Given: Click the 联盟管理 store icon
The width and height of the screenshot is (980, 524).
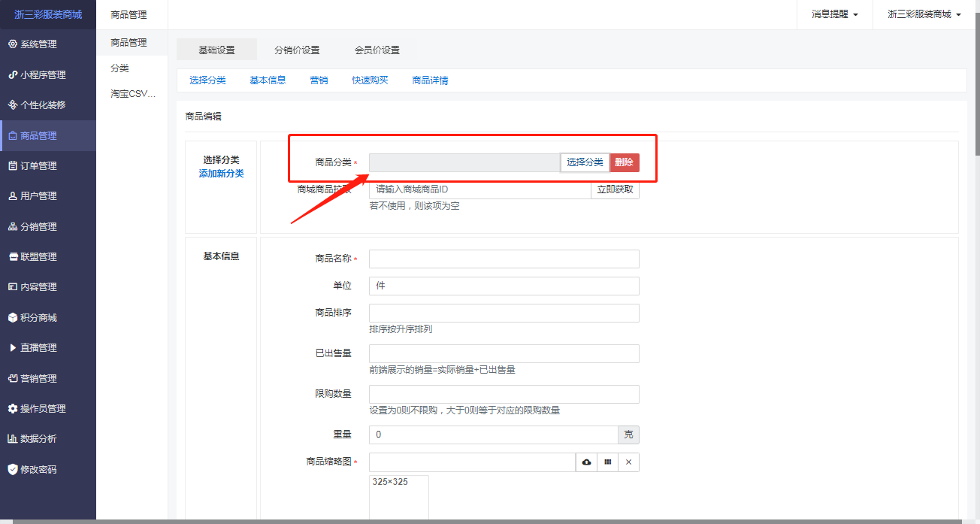Looking at the screenshot, I should (x=13, y=256).
